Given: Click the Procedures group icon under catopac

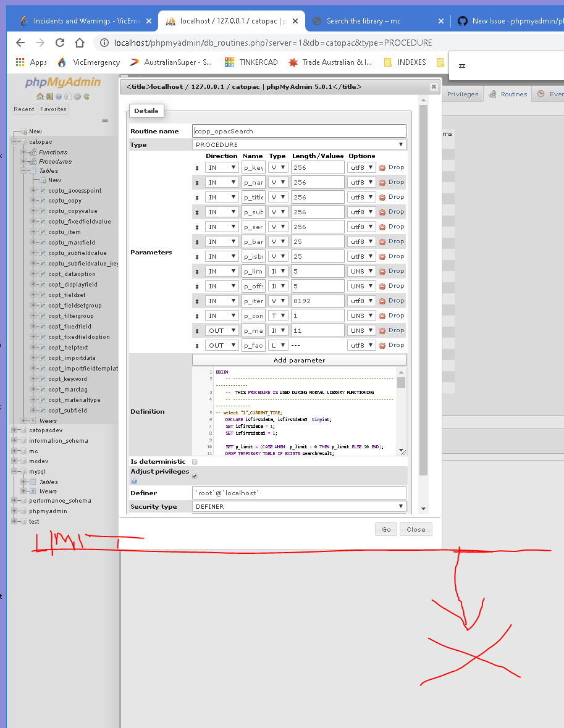Looking at the screenshot, I should coord(33,162).
